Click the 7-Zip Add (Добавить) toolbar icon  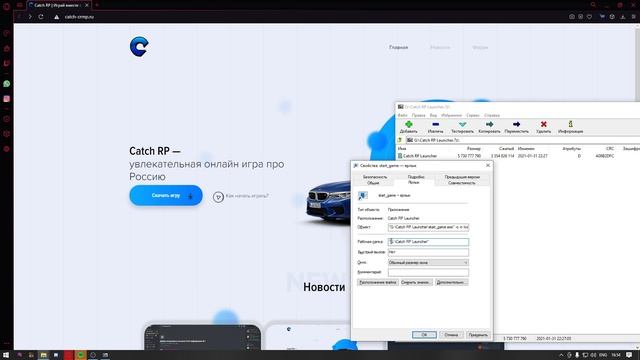point(409,124)
